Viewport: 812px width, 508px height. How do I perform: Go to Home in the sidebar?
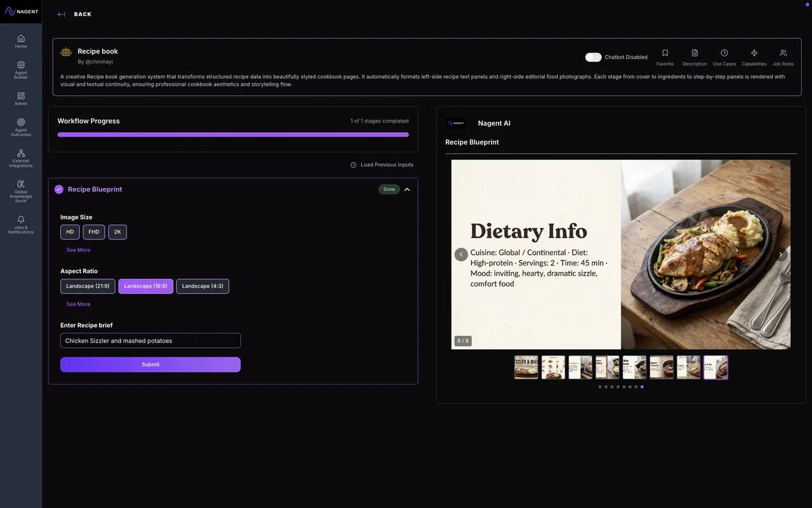pos(21,41)
